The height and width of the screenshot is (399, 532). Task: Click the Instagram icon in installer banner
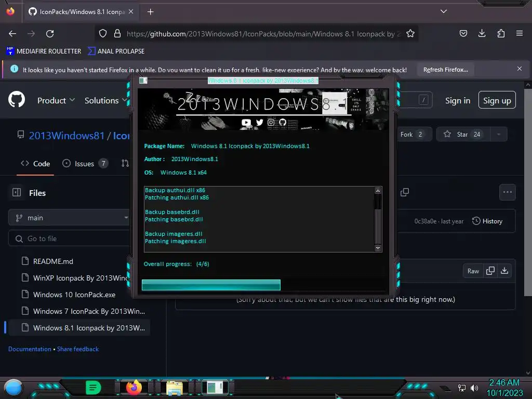[x=271, y=122]
